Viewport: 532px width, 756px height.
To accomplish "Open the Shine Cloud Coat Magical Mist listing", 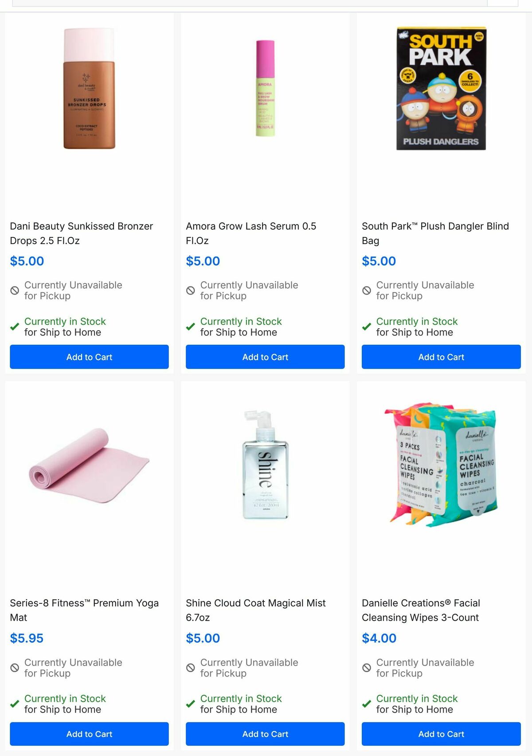I will click(255, 610).
